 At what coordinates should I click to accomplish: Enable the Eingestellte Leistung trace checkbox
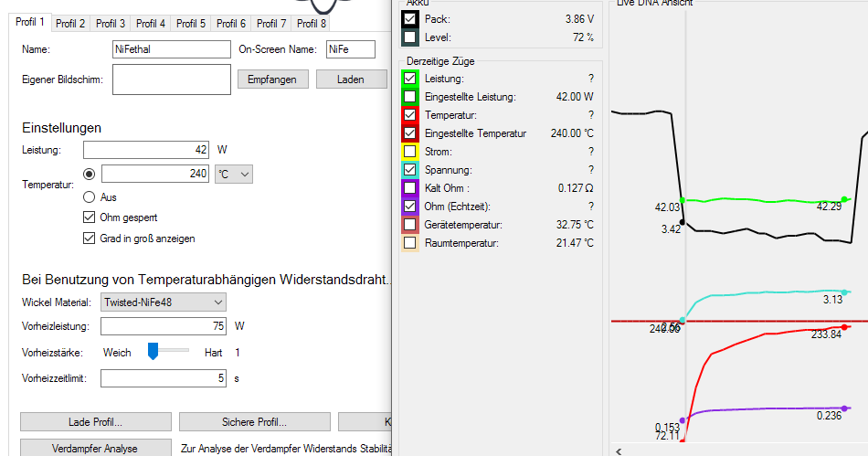409,97
